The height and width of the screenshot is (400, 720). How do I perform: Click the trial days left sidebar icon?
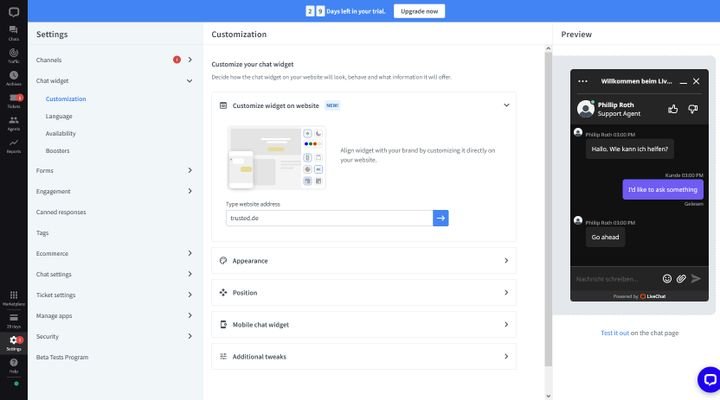click(x=14, y=321)
